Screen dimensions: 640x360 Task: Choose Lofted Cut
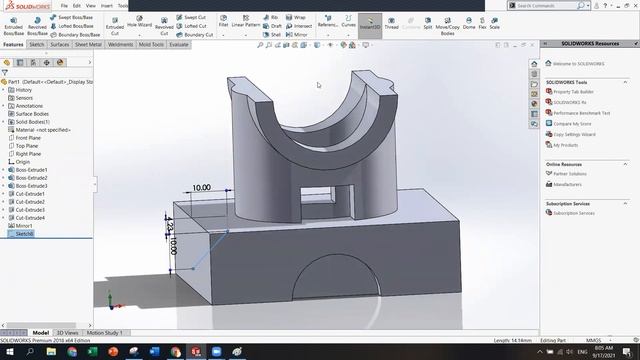coord(191,26)
